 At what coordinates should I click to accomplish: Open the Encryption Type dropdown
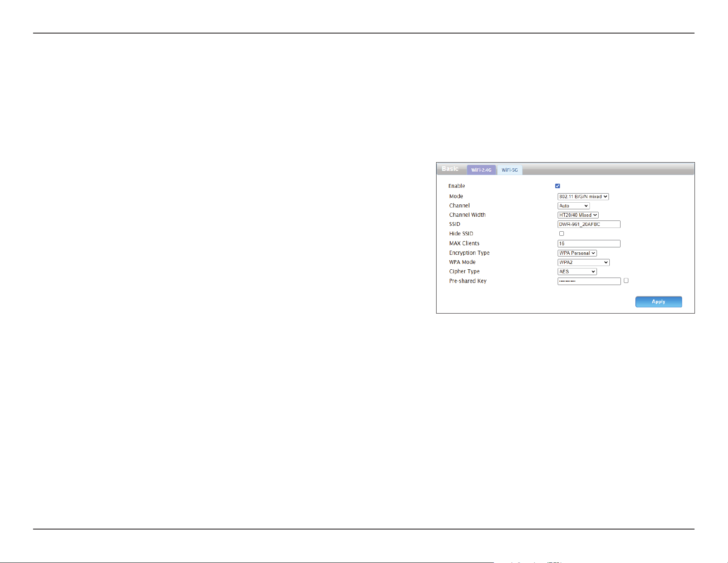pyautogui.click(x=577, y=253)
